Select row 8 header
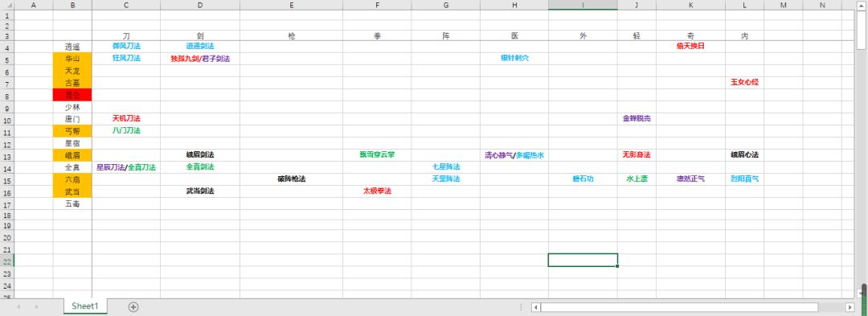The image size is (868, 316). [x=6, y=95]
